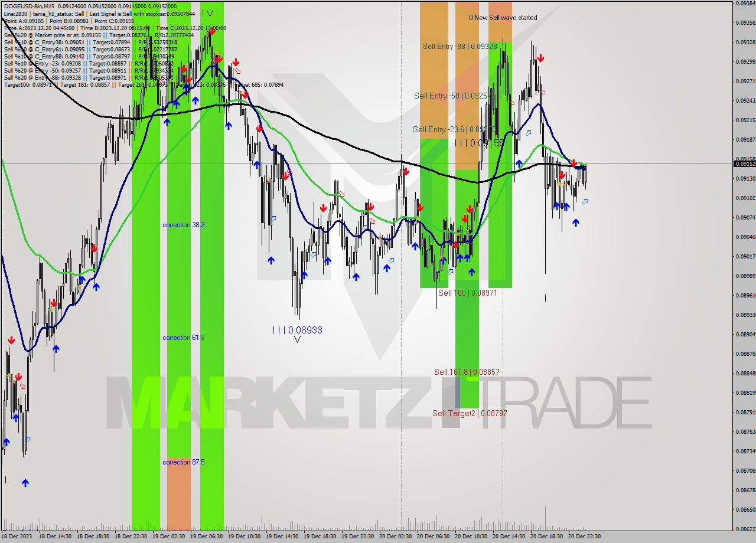Image resolution: width=756 pixels, height=543 pixels.
Task: Click the 'correction 38.2' label
Action: click(x=184, y=225)
